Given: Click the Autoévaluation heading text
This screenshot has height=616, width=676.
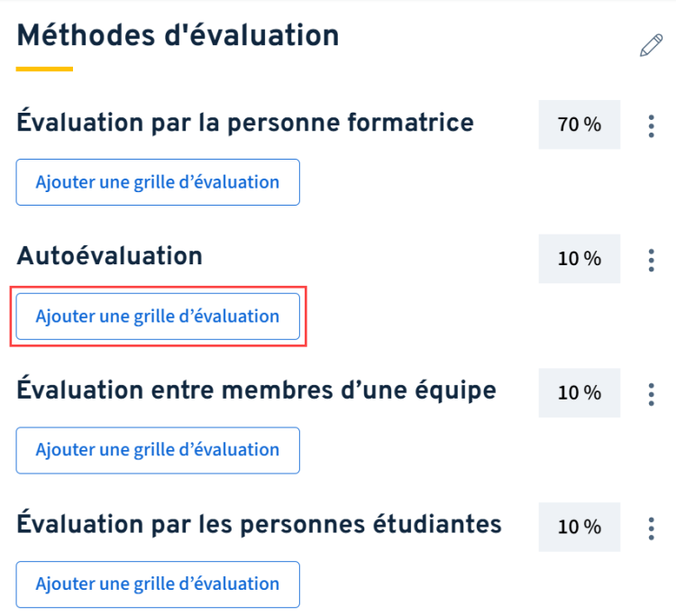Looking at the screenshot, I should pos(109,256).
